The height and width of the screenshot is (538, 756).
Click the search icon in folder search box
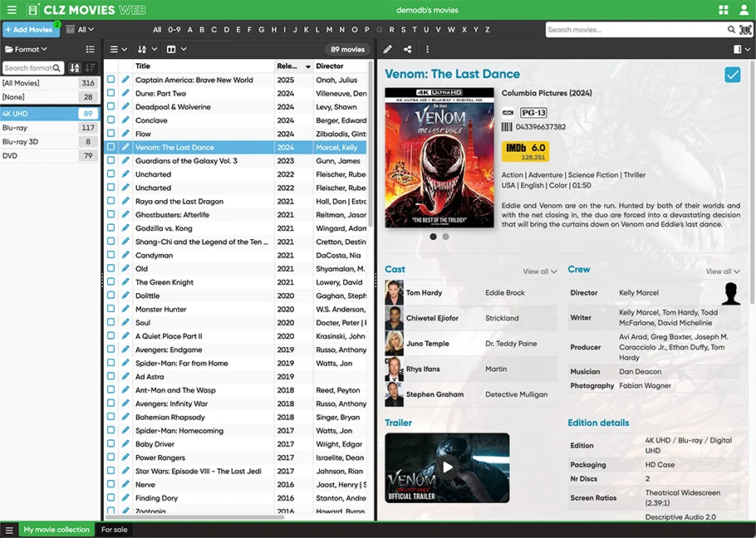tap(56, 68)
